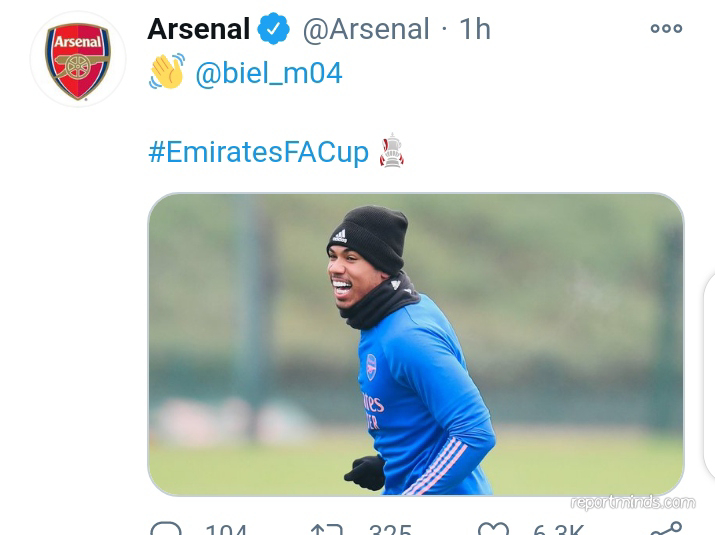
Task: Share the tweet via share icon
Action: [x=666, y=529]
